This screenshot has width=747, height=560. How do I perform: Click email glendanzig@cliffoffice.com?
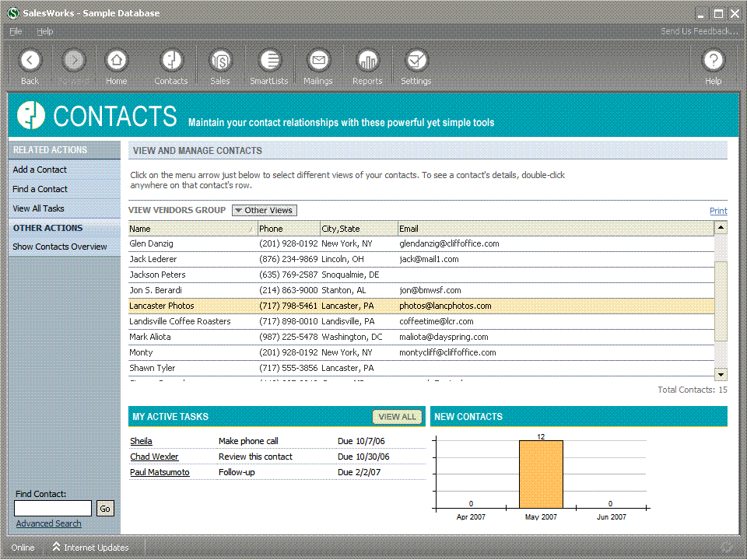[x=449, y=243]
